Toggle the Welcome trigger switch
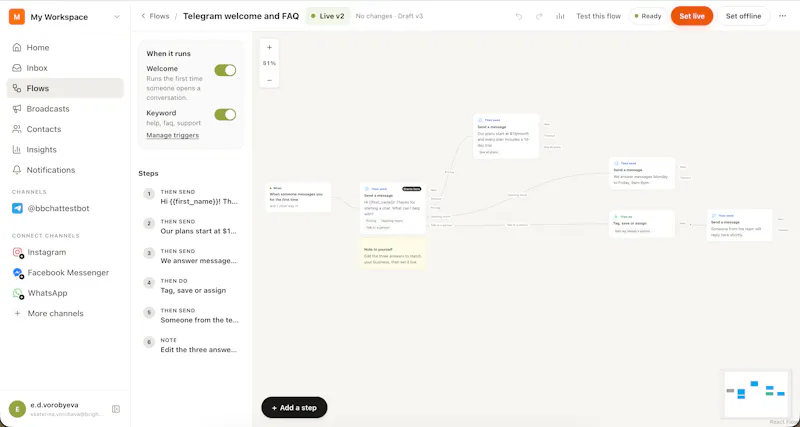The height and width of the screenshot is (427, 800). tap(225, 70)
